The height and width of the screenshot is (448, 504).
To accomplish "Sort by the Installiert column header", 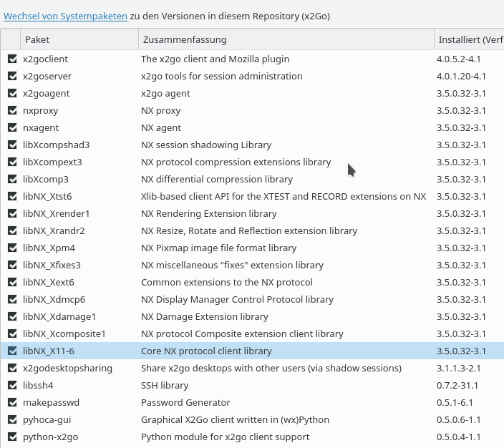I will coord(470,39).
